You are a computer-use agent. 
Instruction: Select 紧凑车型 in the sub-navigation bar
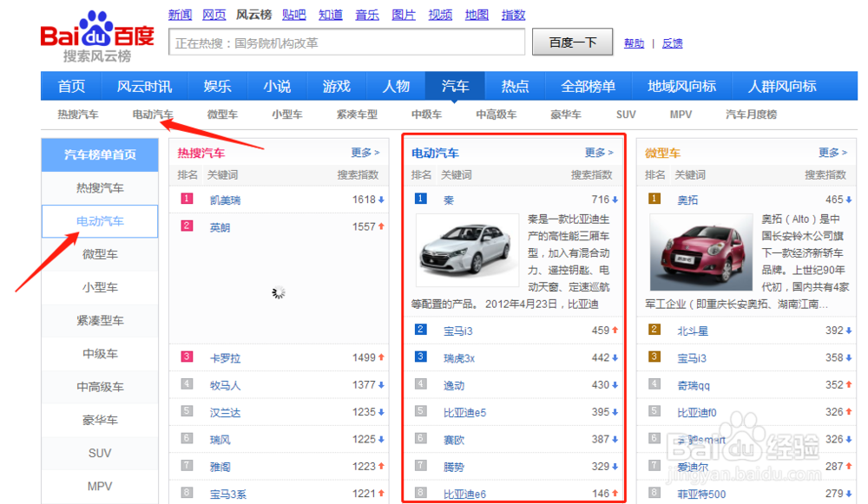[357, 115]
